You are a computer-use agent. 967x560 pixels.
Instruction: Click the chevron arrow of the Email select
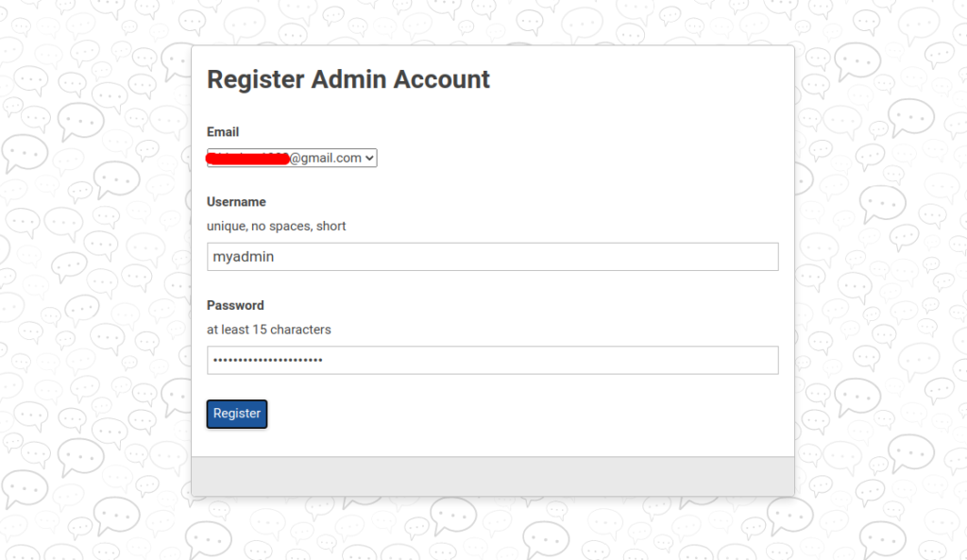(369, 159)
